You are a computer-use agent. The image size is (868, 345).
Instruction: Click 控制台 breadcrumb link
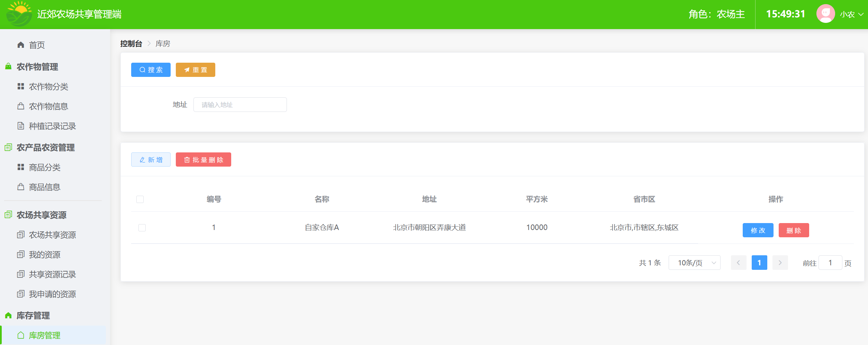(131, 44)
